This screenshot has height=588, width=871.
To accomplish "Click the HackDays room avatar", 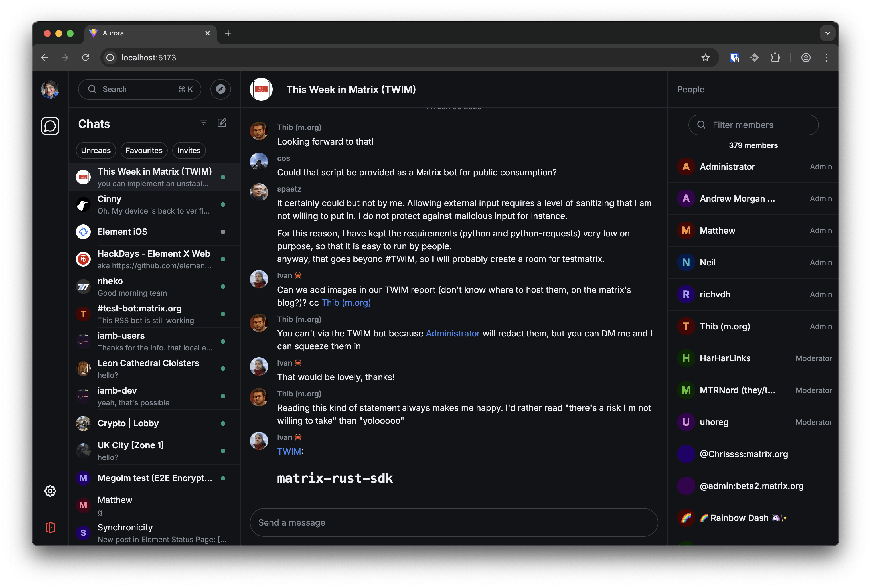I will 83,259.
